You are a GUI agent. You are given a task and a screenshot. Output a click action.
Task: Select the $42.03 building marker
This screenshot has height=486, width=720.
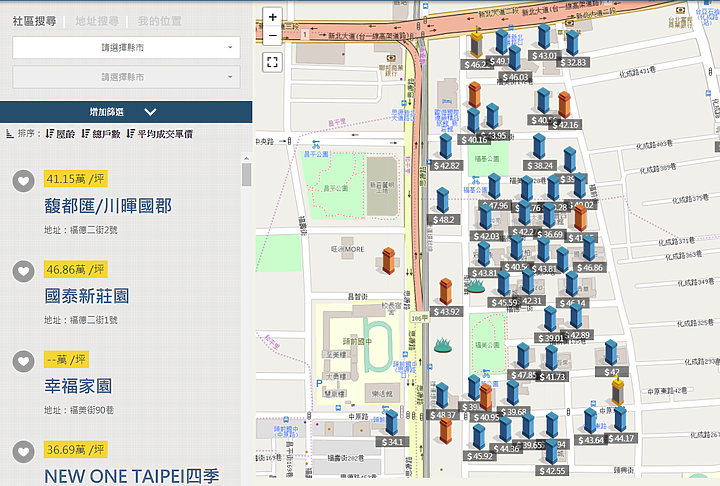tap(486, 216)
